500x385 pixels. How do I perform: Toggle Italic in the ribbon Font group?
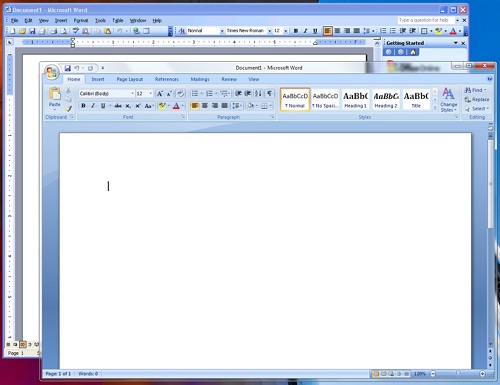(x=93, y=106)
